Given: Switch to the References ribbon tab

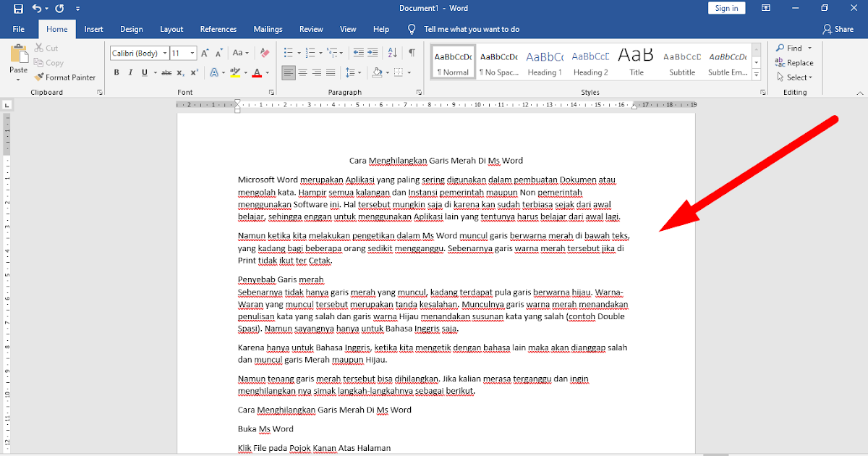Looking at the screenshot, I should [218, 29].
